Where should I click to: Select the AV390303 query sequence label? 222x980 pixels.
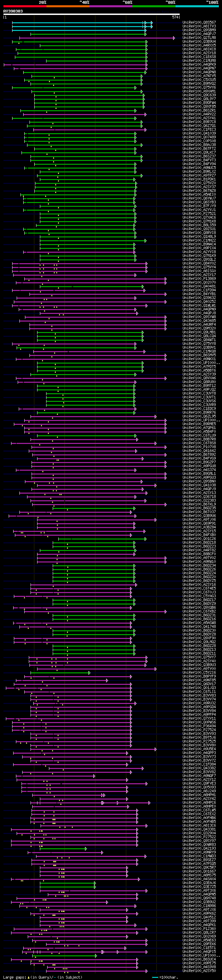(x=13, y=11)
